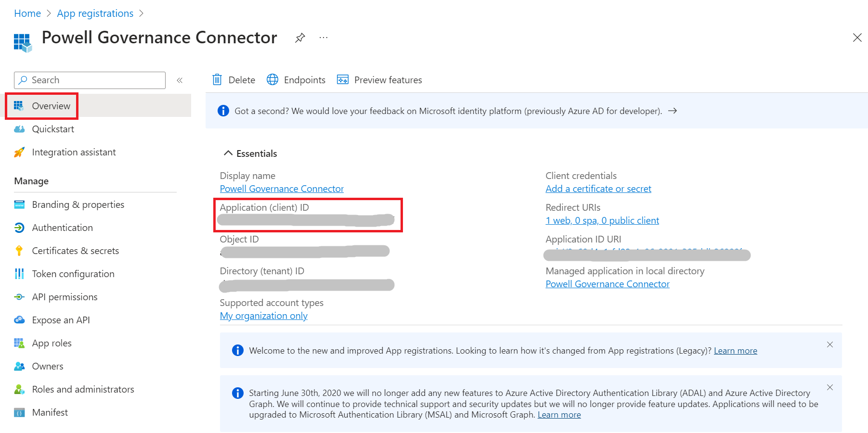Click the sidebar Search field

[x=90, y=80]
